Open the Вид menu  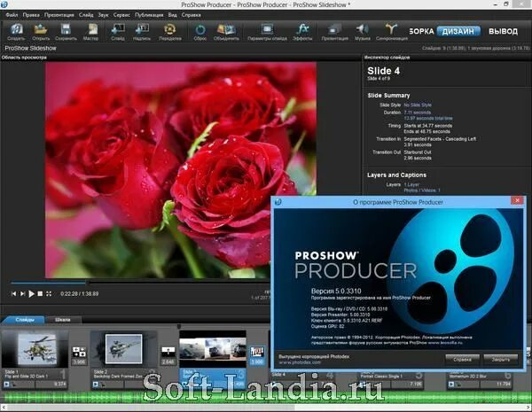[172, 15]
